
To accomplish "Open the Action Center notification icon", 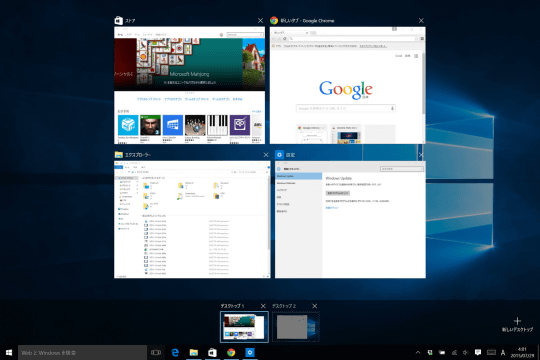I will (478, 352).
